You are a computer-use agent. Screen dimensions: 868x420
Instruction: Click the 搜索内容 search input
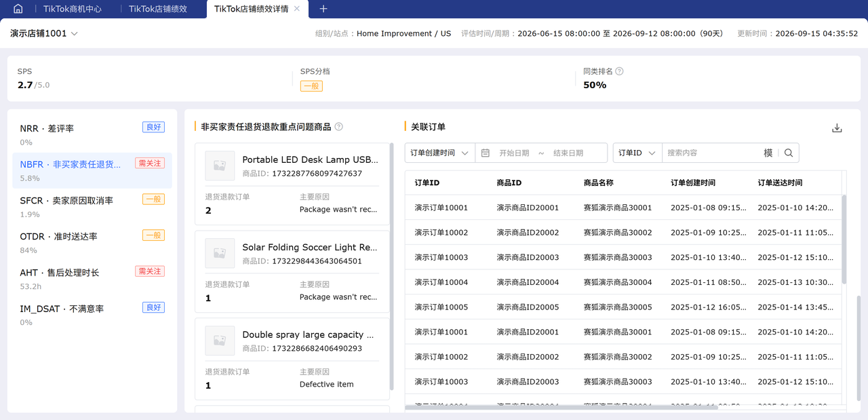tap(712, 153)
